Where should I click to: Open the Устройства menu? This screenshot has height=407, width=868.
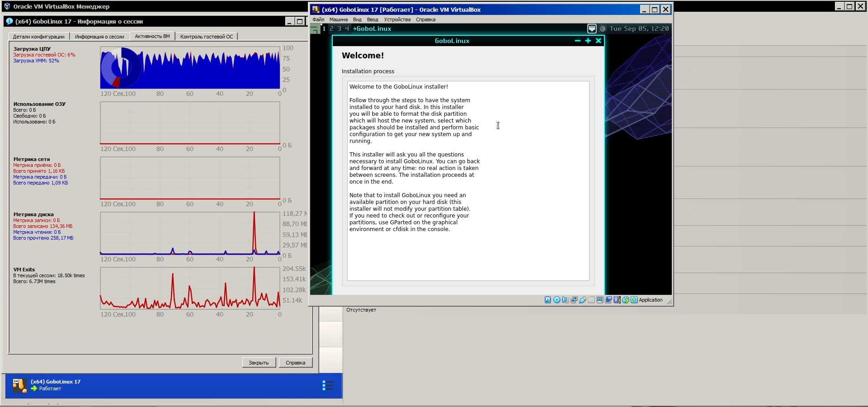pyautogui.click(x=397, y=19)
